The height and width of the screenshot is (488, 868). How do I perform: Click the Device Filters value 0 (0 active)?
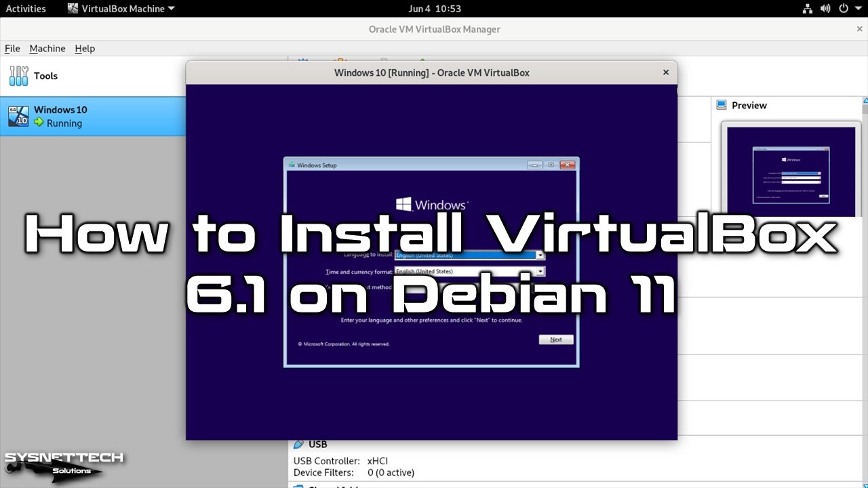tap(391, 472)
